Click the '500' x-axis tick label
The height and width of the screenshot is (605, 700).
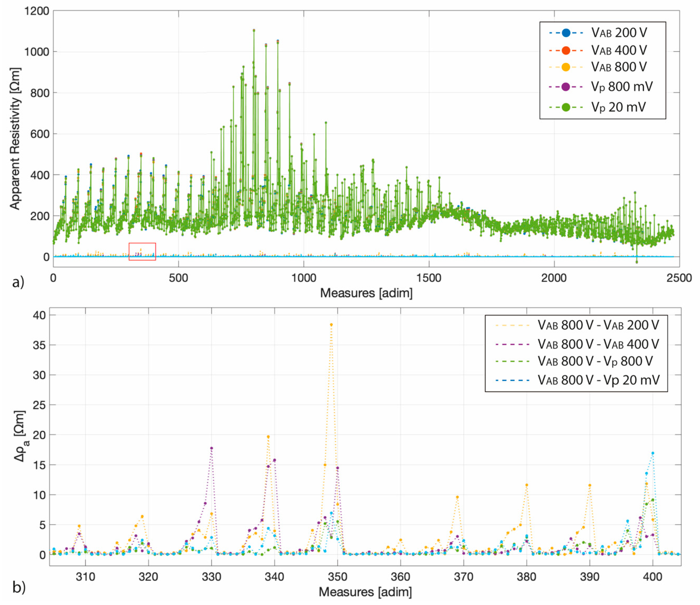tap(178, 278)
